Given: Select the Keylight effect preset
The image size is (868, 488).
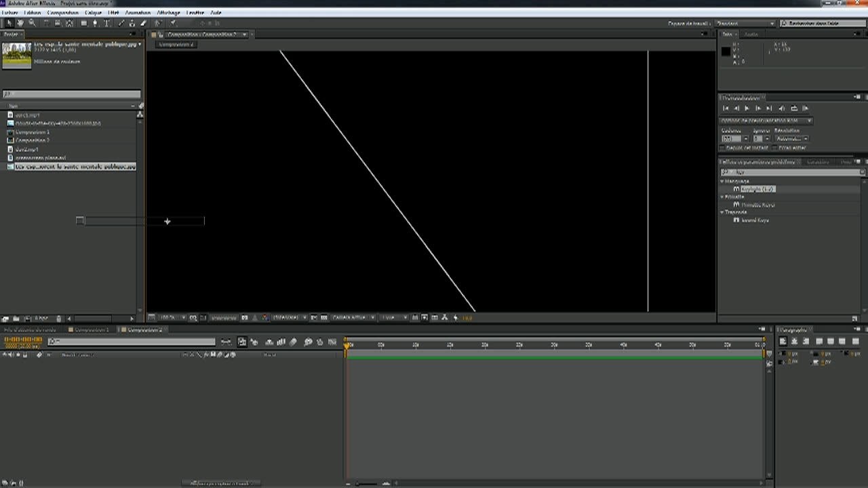Looking at the screenshot, I should 757,189.
